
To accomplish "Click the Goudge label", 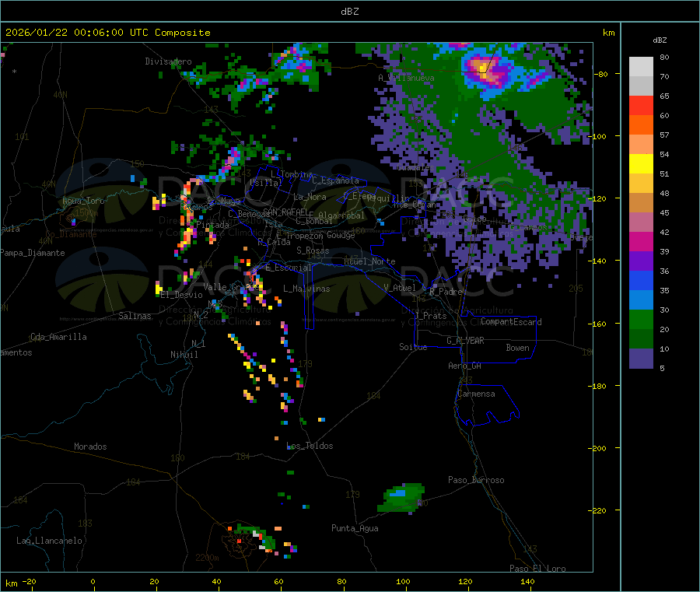I will click(x=341, y=235).
